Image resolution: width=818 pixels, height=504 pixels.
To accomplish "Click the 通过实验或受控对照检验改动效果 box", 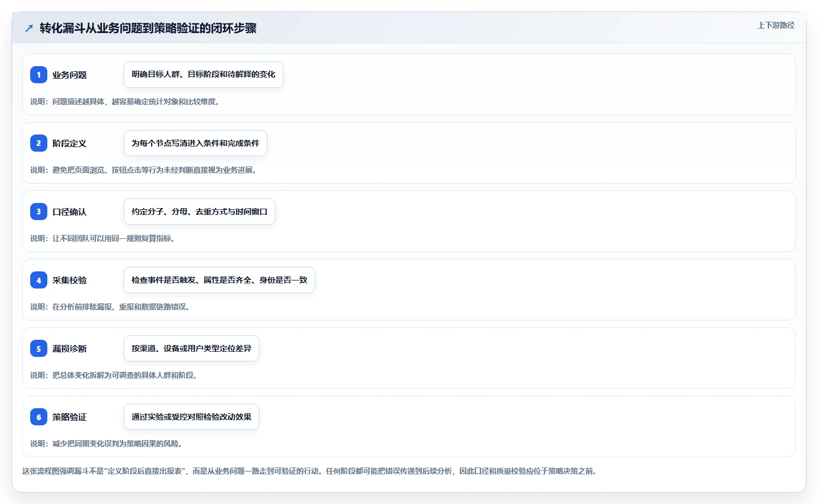I will 192,417.
